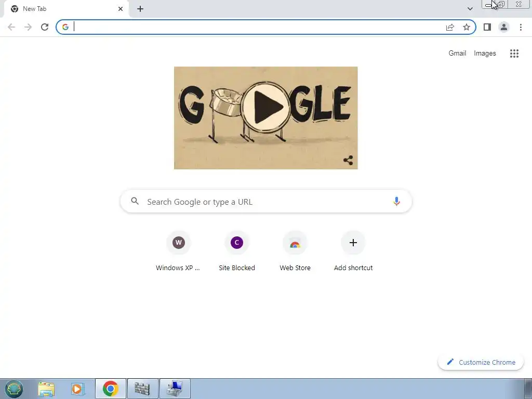Image resolution: width=532 pixels, height=399 pixels.
Task: Click the browser back arrow
Action: tap(11, 27)
